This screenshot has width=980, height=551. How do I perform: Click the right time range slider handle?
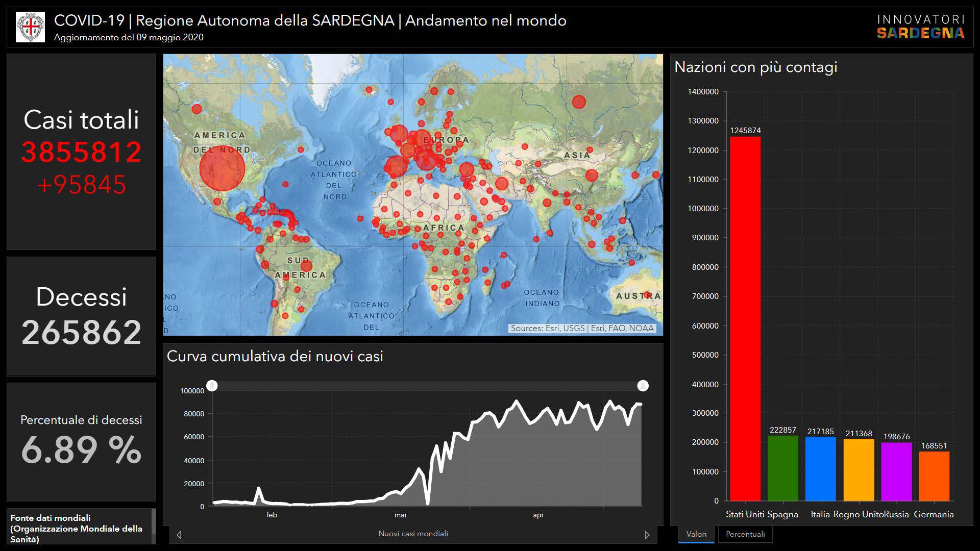point(643,386)
